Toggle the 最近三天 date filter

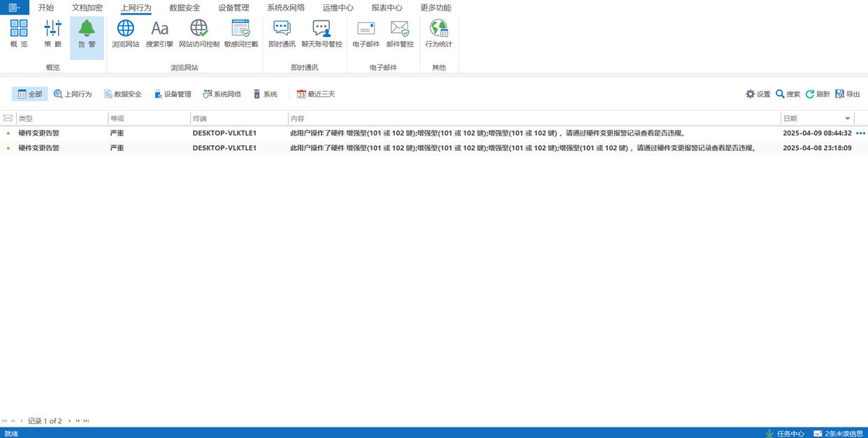pyautogui.click(x=316, y=94)
